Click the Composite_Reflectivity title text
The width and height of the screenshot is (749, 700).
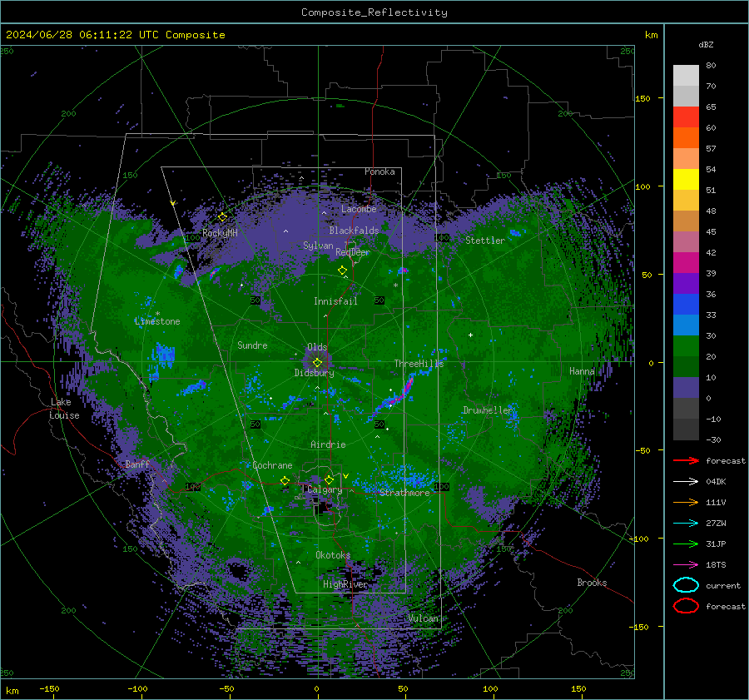374,12
